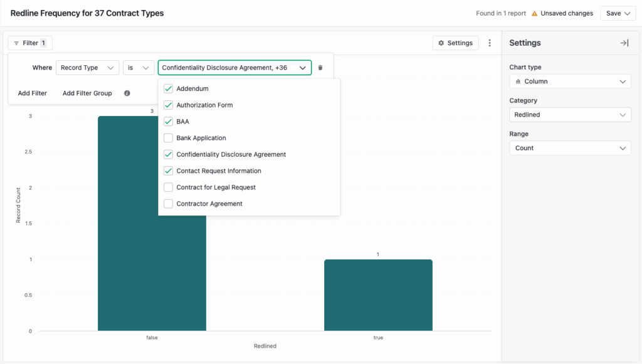The width and height of the screenshot is (642, 364).
Task: Open the three-dot overflow menu
Action: (490, 43)
